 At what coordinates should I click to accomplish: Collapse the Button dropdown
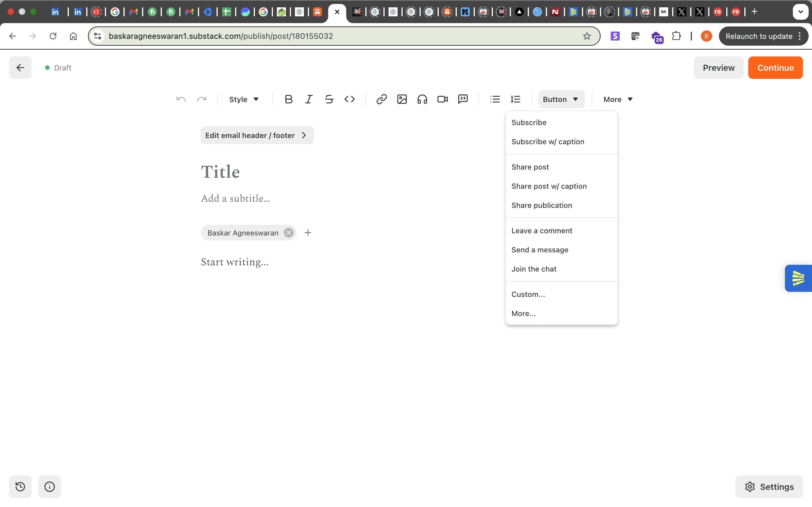pos(561,99)
